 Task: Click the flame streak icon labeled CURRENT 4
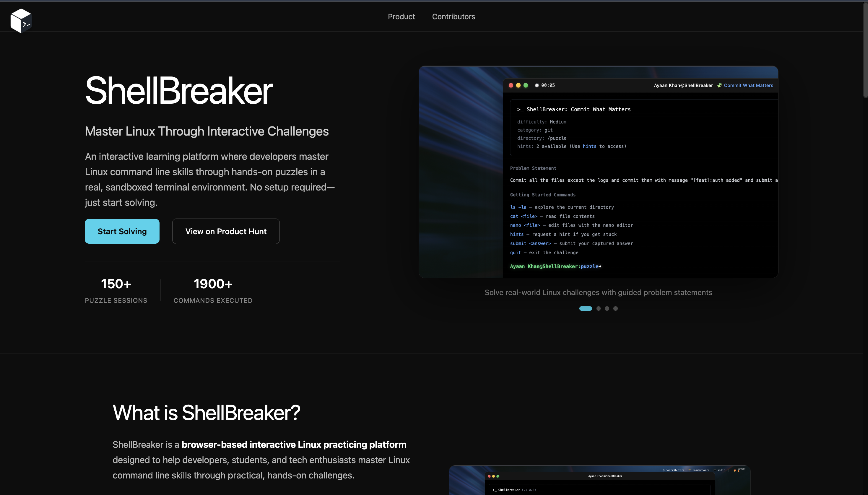[x=735, y=470]
